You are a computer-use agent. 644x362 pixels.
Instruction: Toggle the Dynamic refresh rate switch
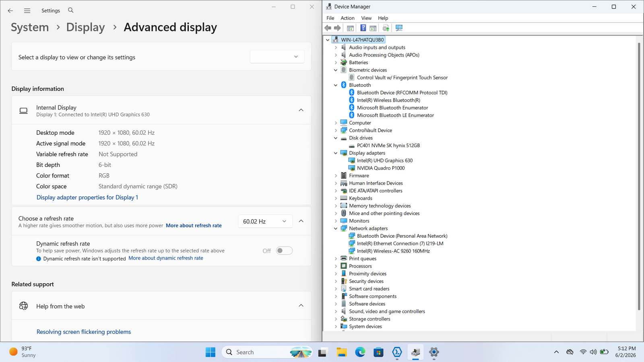[284, 251]
